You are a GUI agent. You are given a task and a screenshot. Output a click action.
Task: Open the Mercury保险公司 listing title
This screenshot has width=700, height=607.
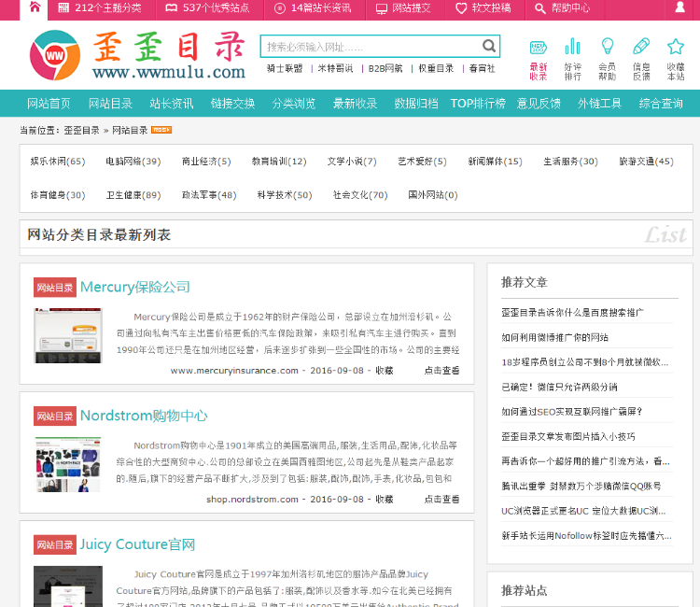click(135, 288)
